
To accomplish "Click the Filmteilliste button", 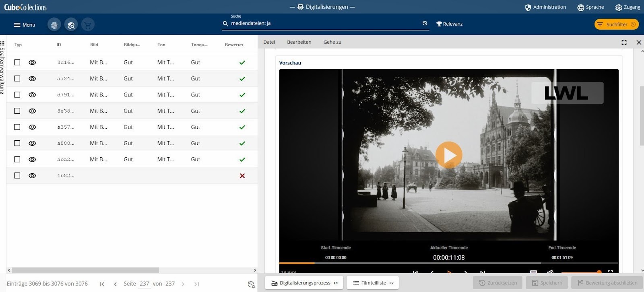I will [373, 283].
